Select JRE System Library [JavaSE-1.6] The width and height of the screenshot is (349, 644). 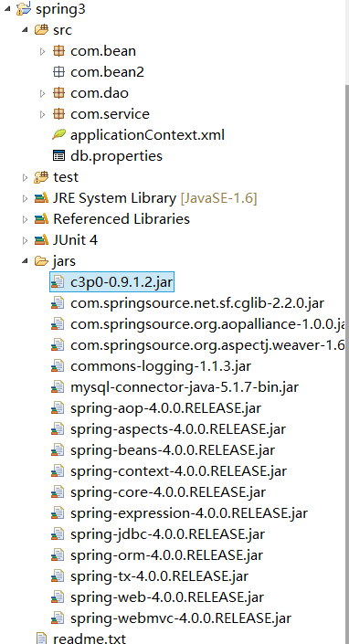point(155,198)
